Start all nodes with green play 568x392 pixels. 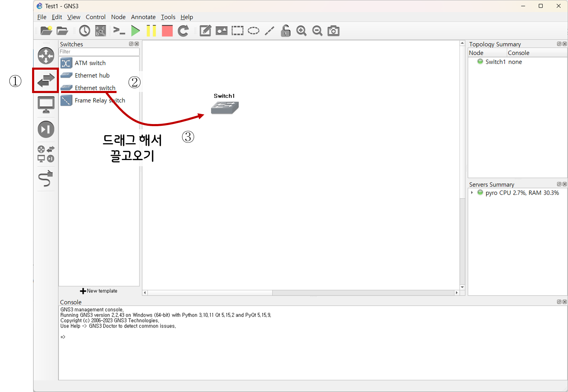point(136,31)
